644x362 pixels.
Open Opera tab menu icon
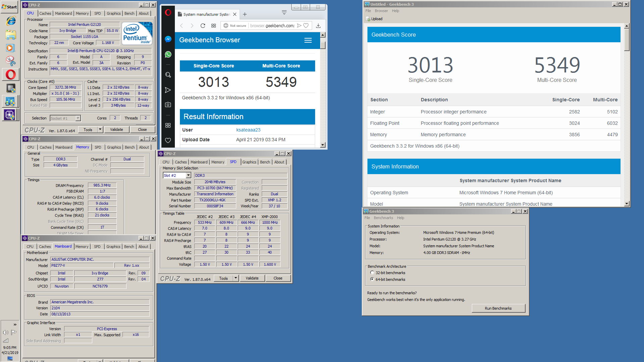pos(284,13)
